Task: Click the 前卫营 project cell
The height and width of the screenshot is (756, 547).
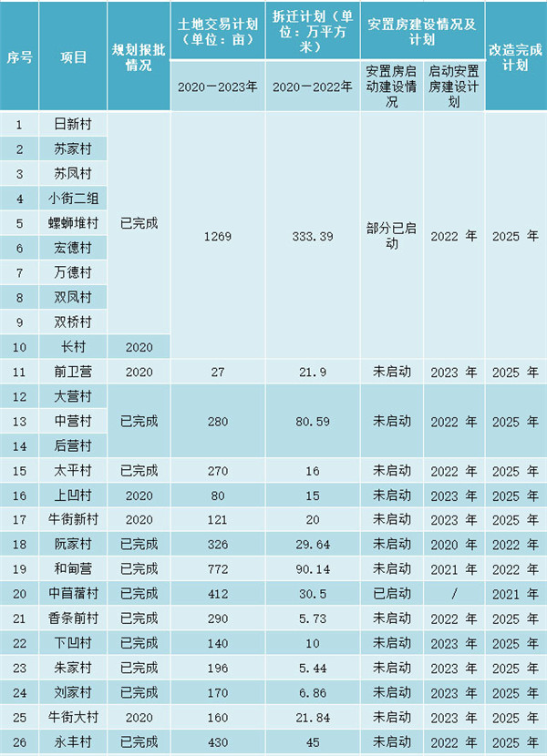Action: coord(73,372)
